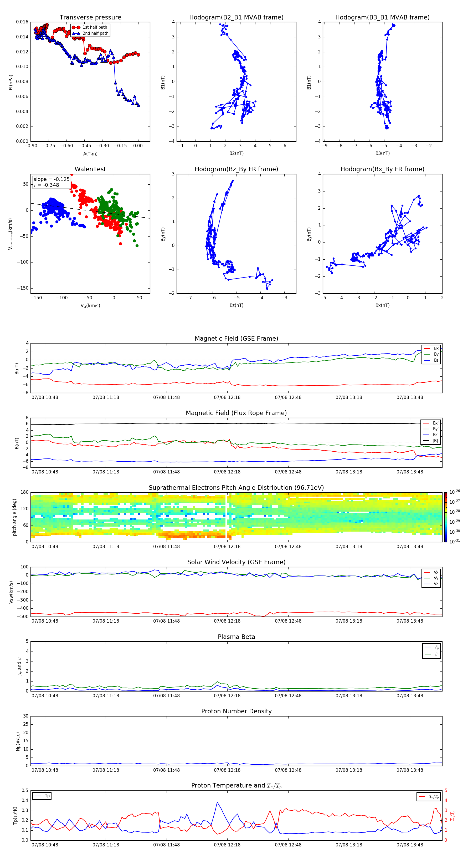This screenshot has width=473, height=868.
Task: Click the By' legend entry in Flux Rope panel
Action: click(x=431, y=429)
